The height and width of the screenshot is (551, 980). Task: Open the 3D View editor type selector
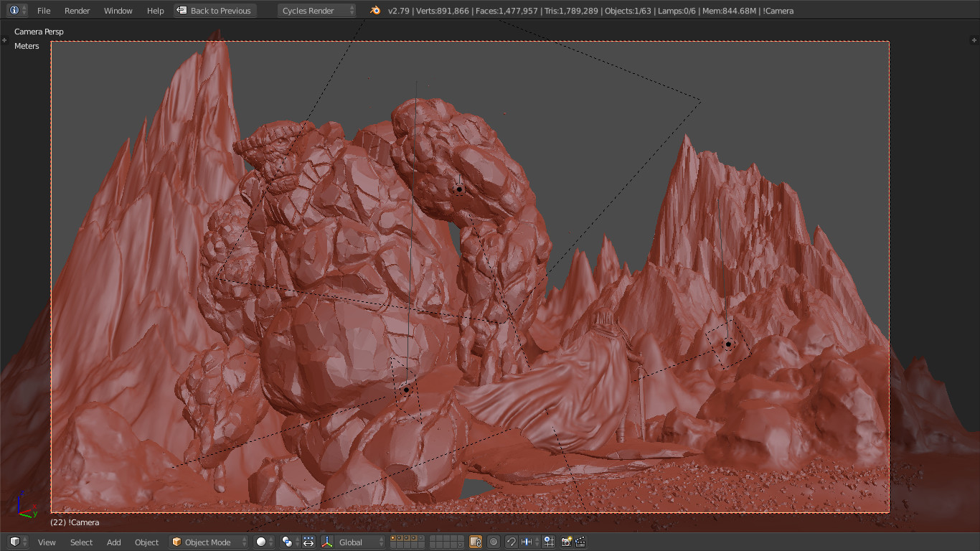coord(18,542)
